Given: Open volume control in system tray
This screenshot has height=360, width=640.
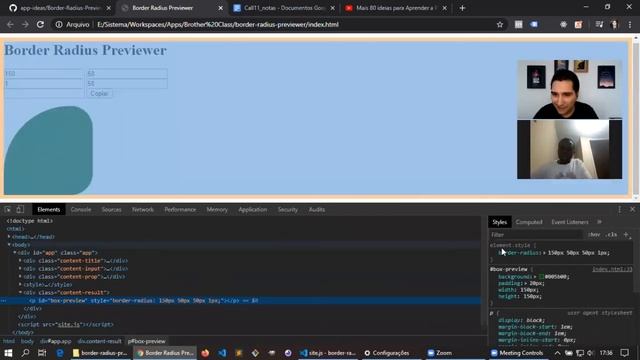Looking at the screenshot, I should point(591,353).
